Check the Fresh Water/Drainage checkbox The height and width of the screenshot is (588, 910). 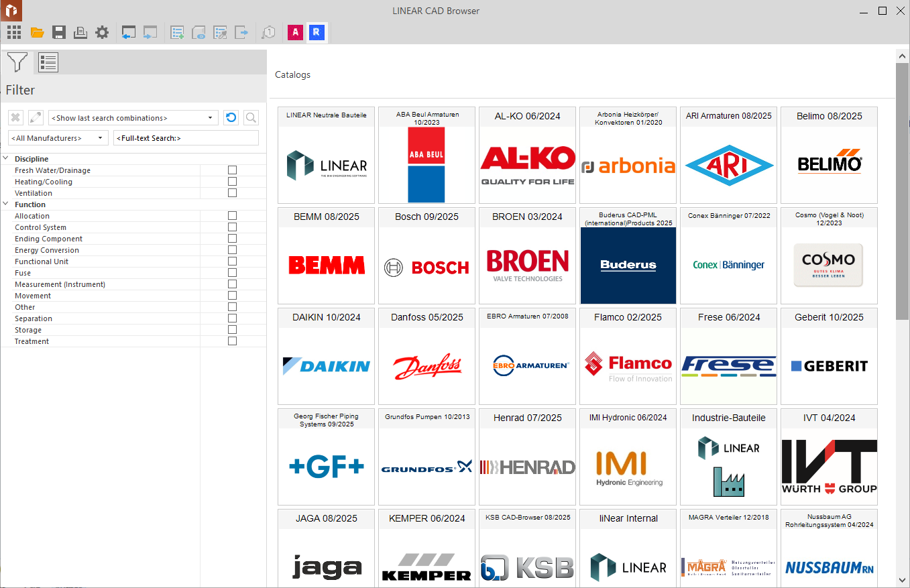(232, 170)
